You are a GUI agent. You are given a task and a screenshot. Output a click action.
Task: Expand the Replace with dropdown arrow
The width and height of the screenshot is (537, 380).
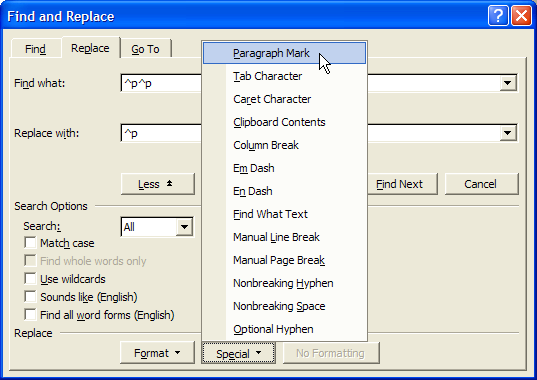point(508,133)
